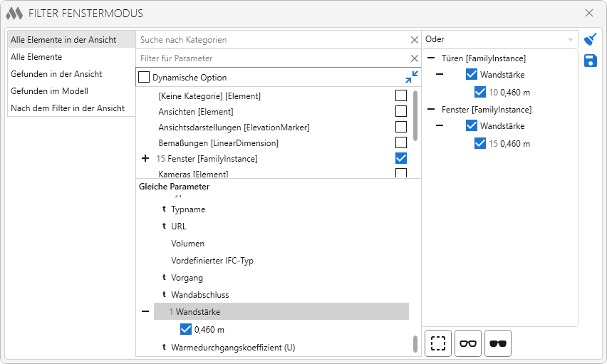Uncheck the Fenster [FamilyInstance] category checkbox

click(401, 158)
